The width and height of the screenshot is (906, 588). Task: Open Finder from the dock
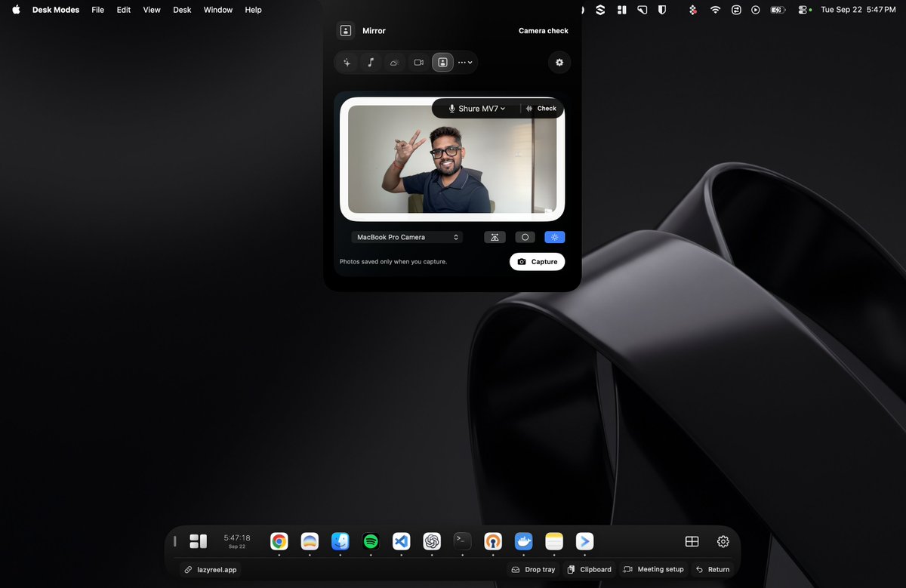click(x=341, y=541)
